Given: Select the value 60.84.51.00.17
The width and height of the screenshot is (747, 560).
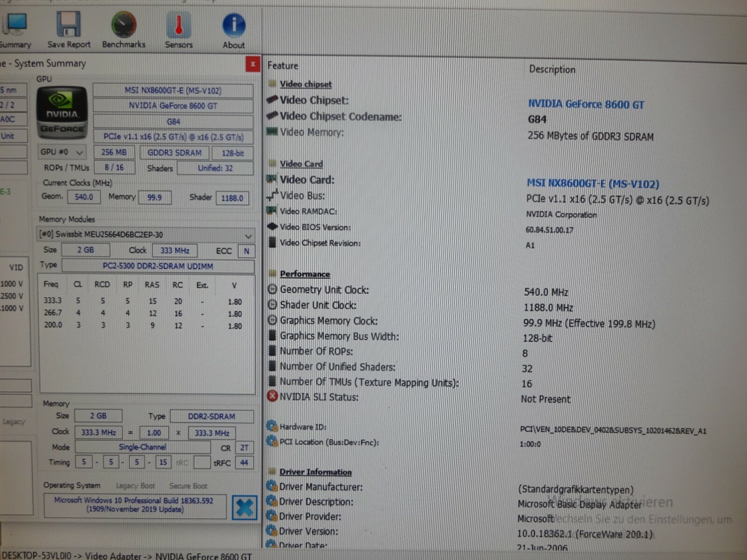Looking at the screenshot, I should 549,230.
